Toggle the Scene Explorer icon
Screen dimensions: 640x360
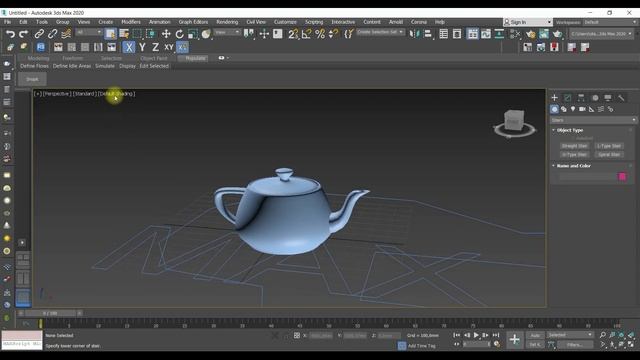click(x=443, y=34)
